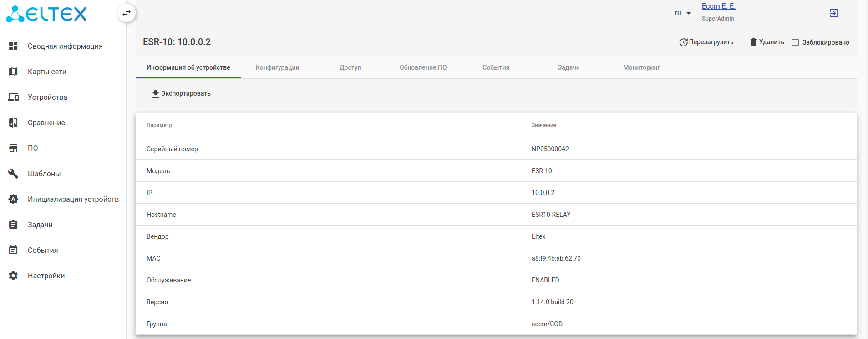Click the Обслуживание value ENABLED
Viewport: 868px width, 339px height.
click(545, 280)
